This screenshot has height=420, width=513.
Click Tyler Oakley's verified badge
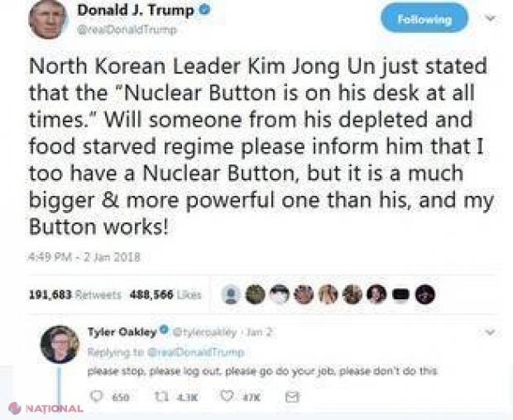click(x=165, y=329)
